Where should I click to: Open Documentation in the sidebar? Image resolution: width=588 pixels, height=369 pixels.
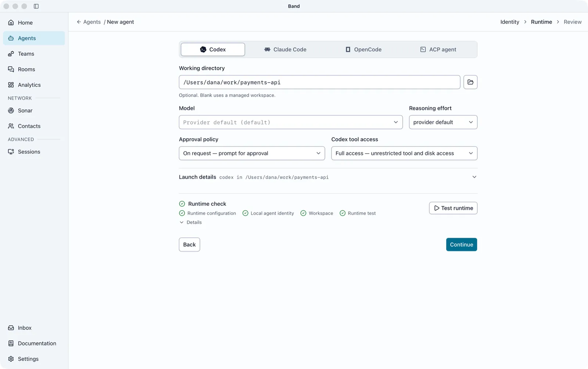(34, 343)
